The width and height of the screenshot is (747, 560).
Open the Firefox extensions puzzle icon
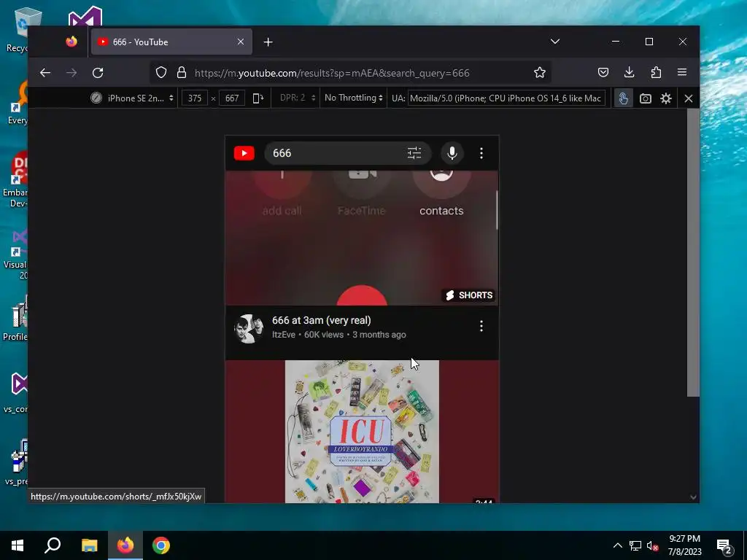point(656,72)
